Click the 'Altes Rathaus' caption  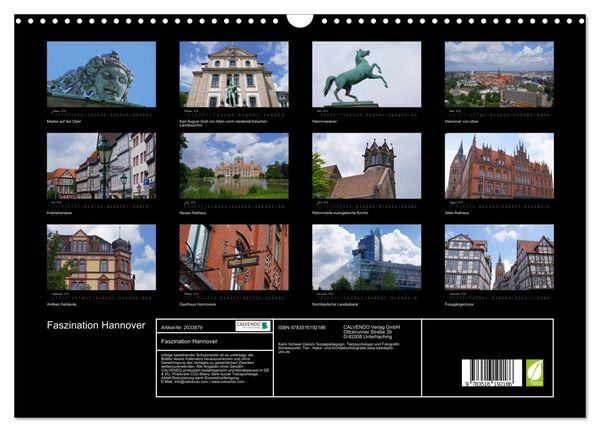click(457, 213)
